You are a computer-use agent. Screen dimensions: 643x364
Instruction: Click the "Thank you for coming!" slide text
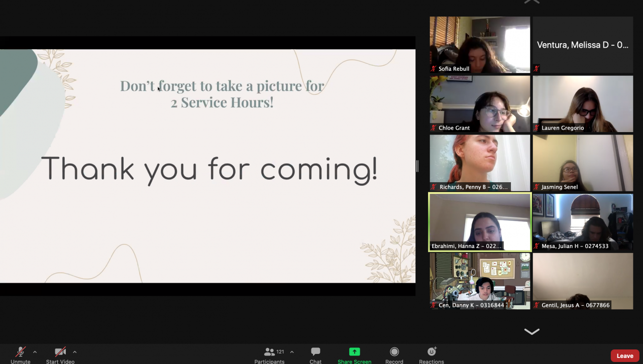point(209,169)
